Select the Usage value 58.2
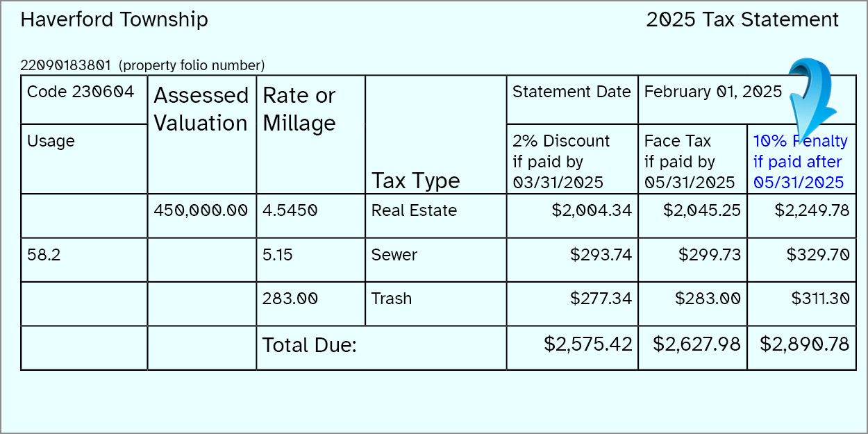The width and height of the screenshot is (868, 434). tap(44, 255)
